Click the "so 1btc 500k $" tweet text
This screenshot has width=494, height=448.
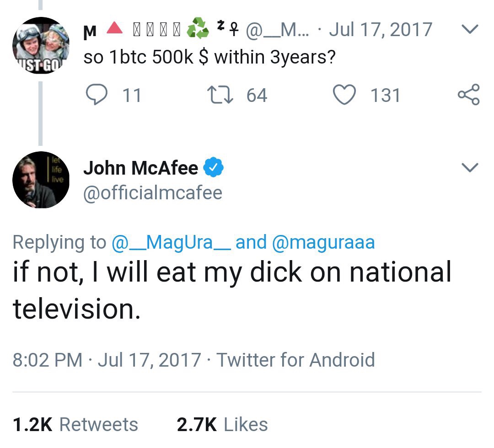(x=209, y=57)
